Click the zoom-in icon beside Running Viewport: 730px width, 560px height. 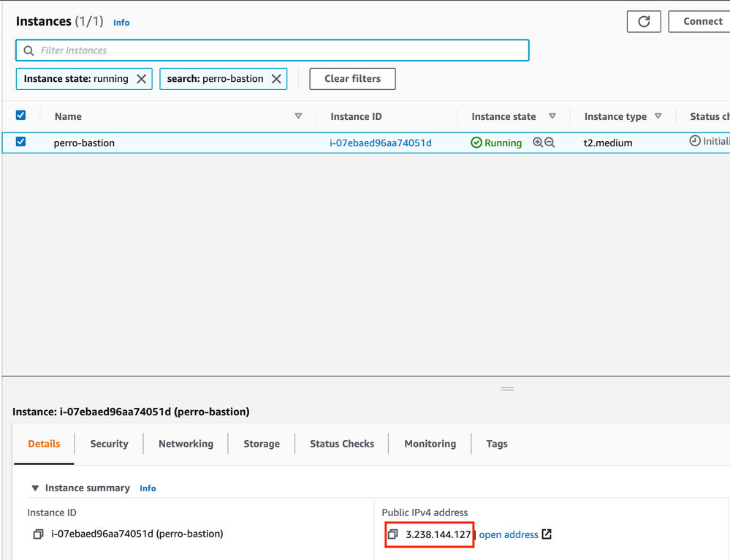538,143
